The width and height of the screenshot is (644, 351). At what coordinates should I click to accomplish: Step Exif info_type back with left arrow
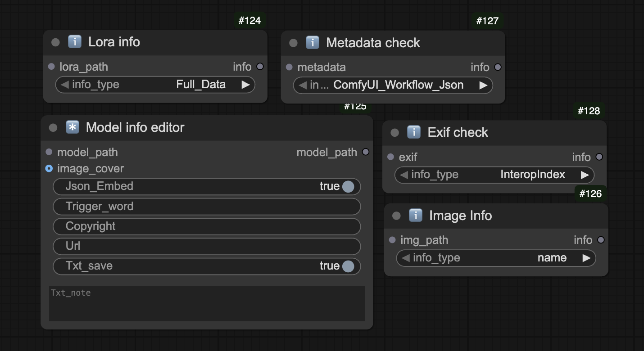coord(404,175)
